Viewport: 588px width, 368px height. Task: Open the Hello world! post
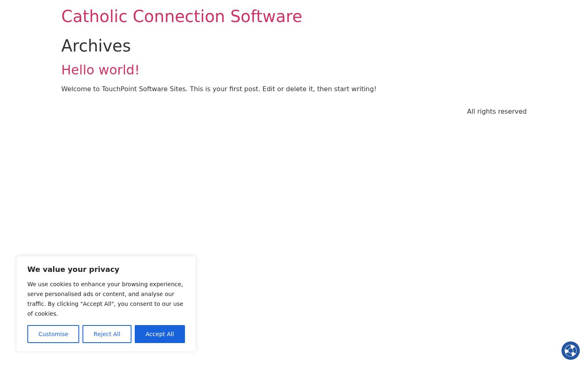coord(100,70)
